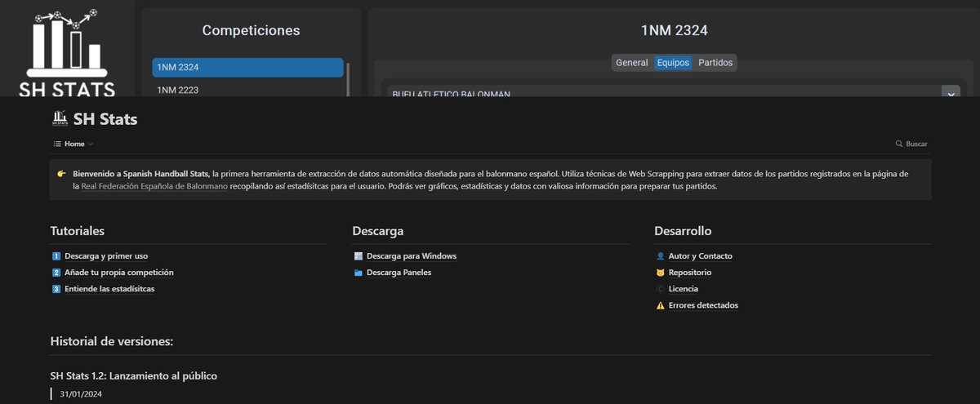Click the person icon beside Autor y Contacto
The height and width of the screenshot is (404, 980).
click(660, 256)
